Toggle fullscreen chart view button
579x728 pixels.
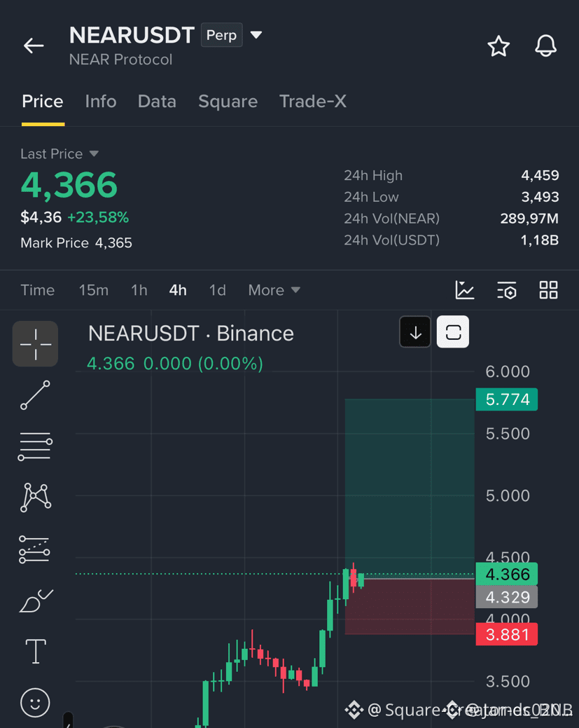pyautogui.click(x=453, y=332)
